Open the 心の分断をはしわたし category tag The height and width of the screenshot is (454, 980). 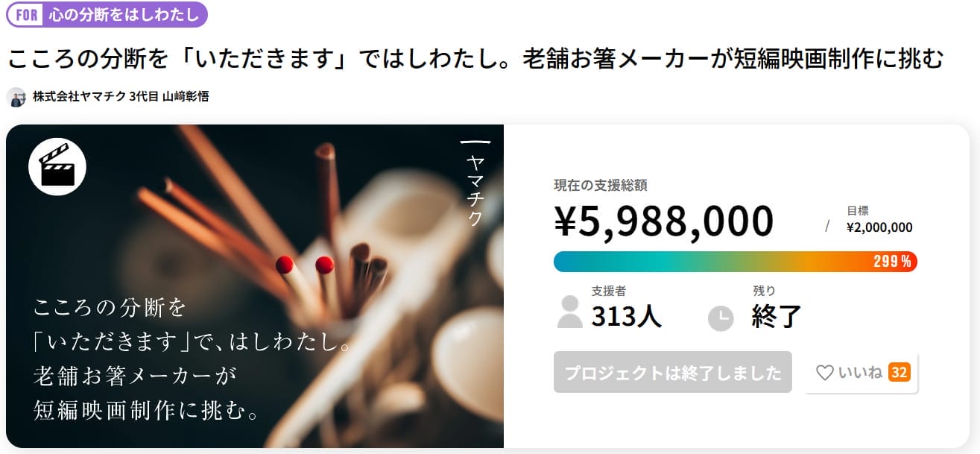tap(124, 14)
